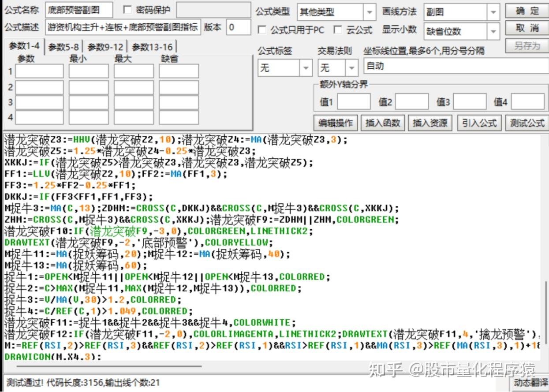Viewport: 549px width, 392px height.
Task: Click the 值4 input box
Action: 528,102
